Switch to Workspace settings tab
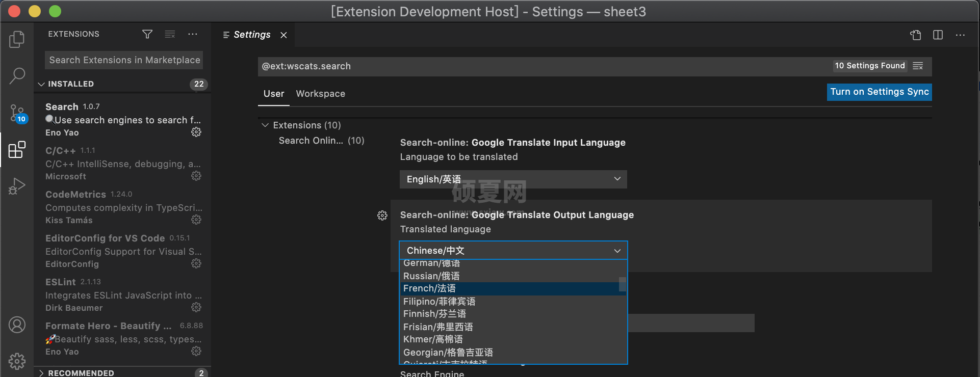980x377 pixels. point(321,94)
